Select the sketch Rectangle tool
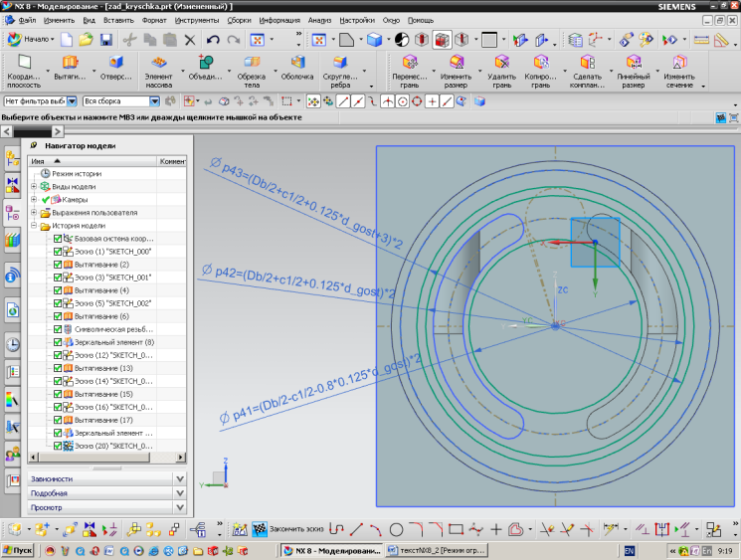The image size is (741, 560). (x=456, y=529)
